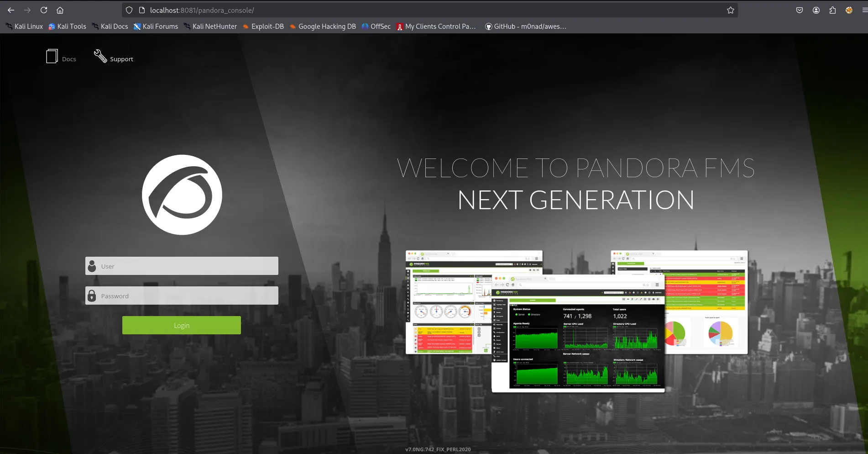Click the Pandora FMS circular logo
868x454 pixels.
(x=182, y=195)
